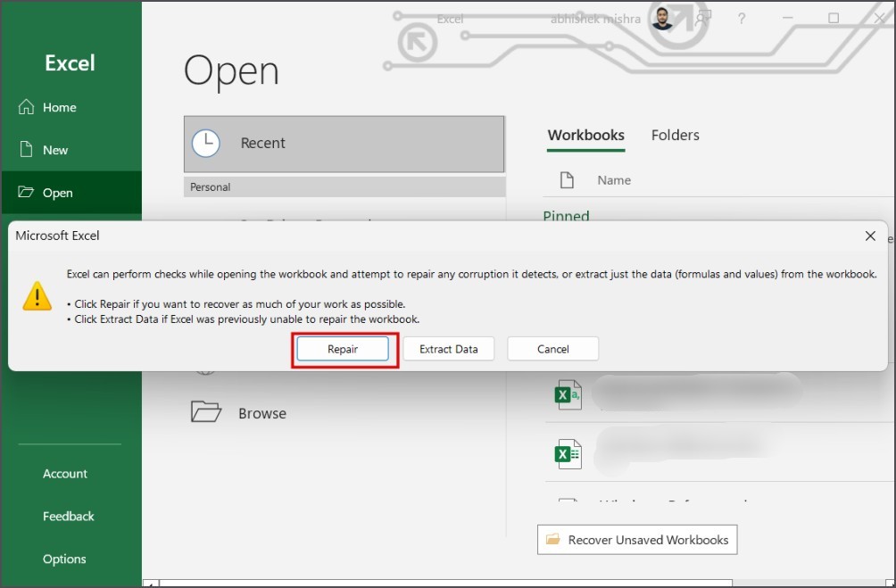Image resolution: width=896 pixels, height=588 pixels.
Task: Cancel the Microsoft Excel repair dialog
Action: click(552, 349)
